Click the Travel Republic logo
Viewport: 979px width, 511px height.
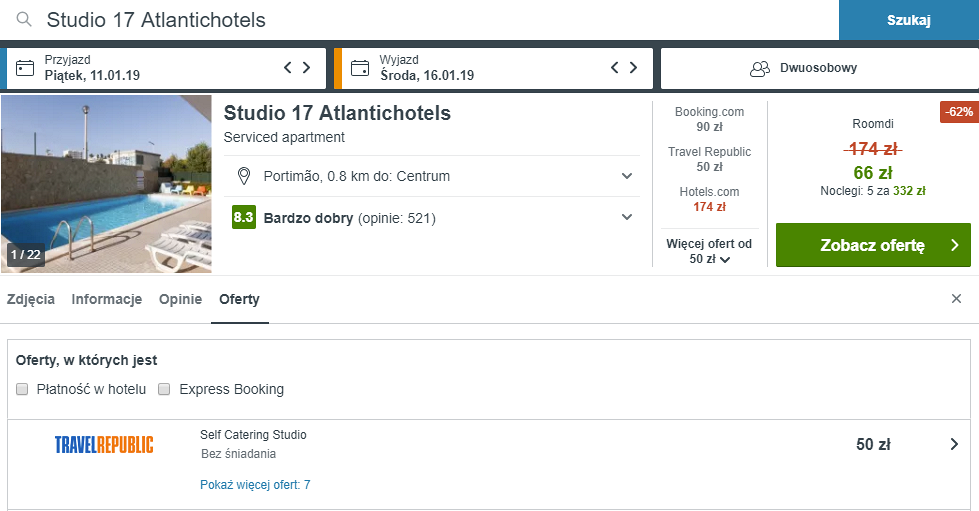pos(104,445)
